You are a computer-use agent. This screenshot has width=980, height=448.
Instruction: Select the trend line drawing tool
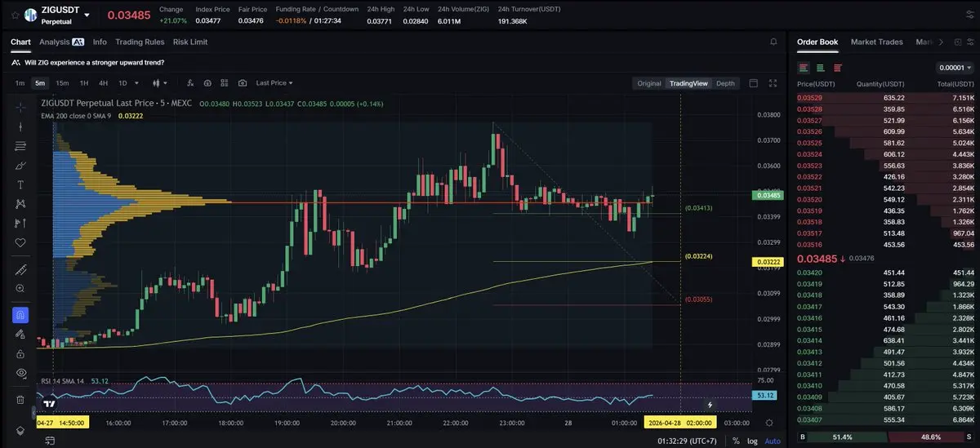pyautogui.click(x=20, y=126)
